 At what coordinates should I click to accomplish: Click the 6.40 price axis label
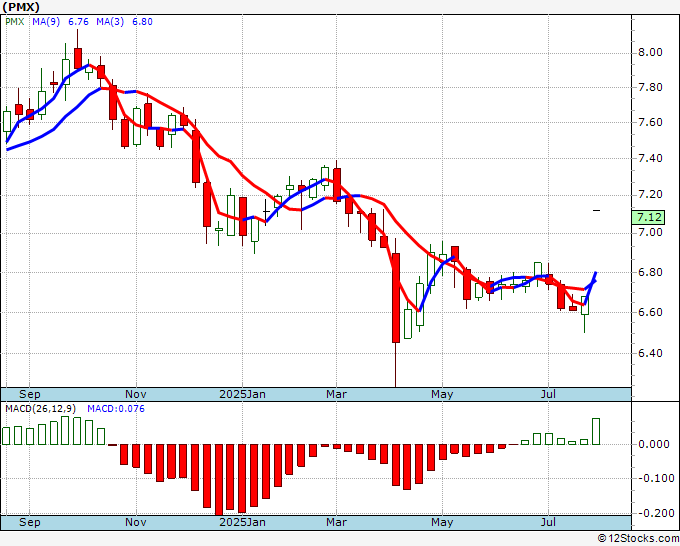650,353
